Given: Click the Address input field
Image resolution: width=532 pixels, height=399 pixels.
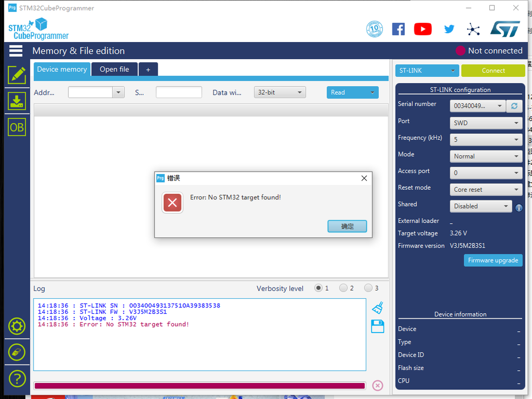Looking at the screenshot, I should click(90, 92).
